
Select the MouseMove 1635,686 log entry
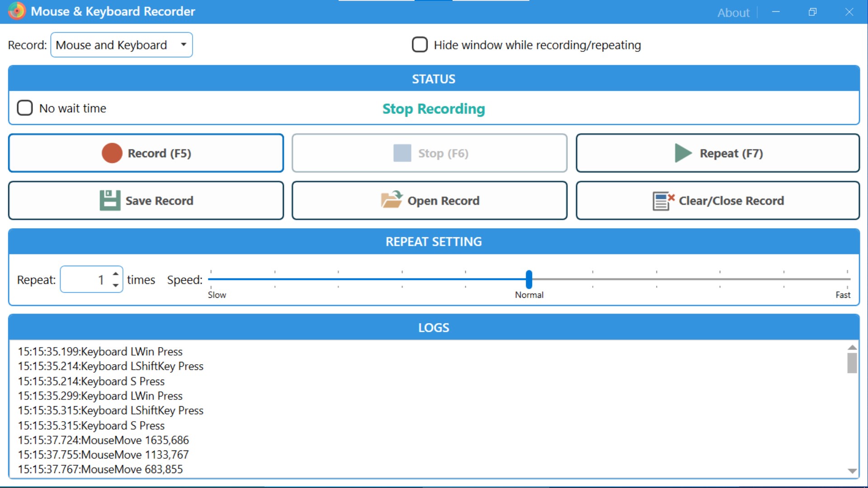tap(104, 440)
